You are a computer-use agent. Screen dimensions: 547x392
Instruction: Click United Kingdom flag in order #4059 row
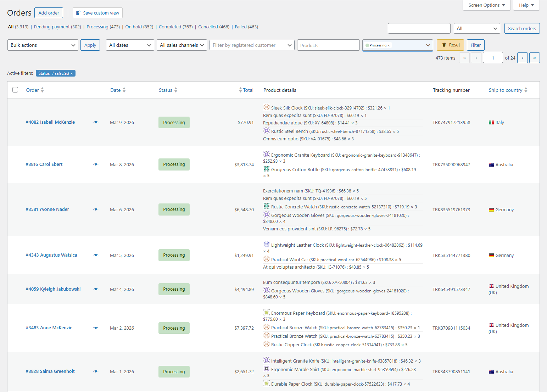coord(491,286)
